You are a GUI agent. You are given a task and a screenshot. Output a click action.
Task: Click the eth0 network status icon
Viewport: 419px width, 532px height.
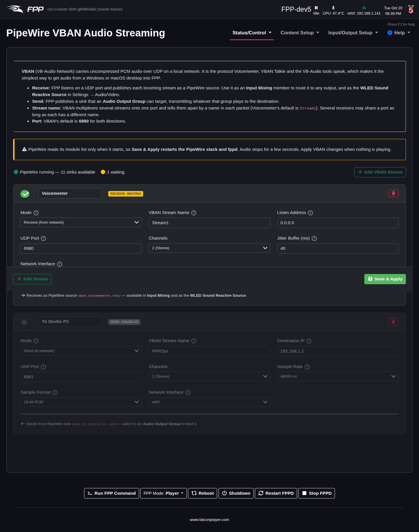(x=364, y=8)
